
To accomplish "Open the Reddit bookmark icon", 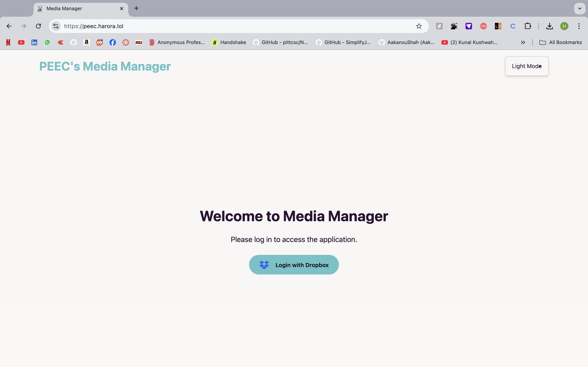I will tap(100, 42).
